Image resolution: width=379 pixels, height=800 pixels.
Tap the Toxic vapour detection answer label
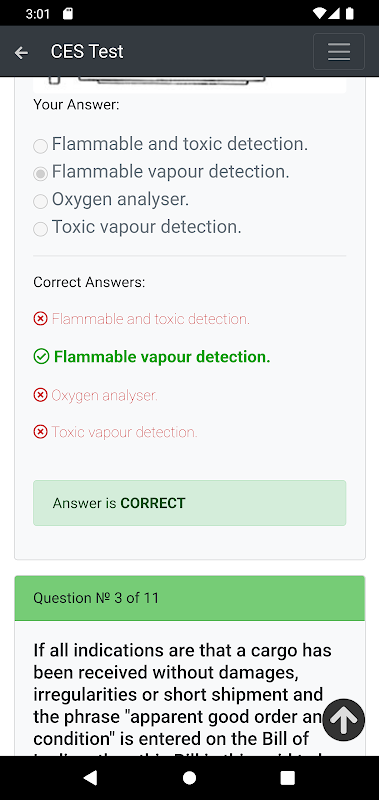point(146,227)
